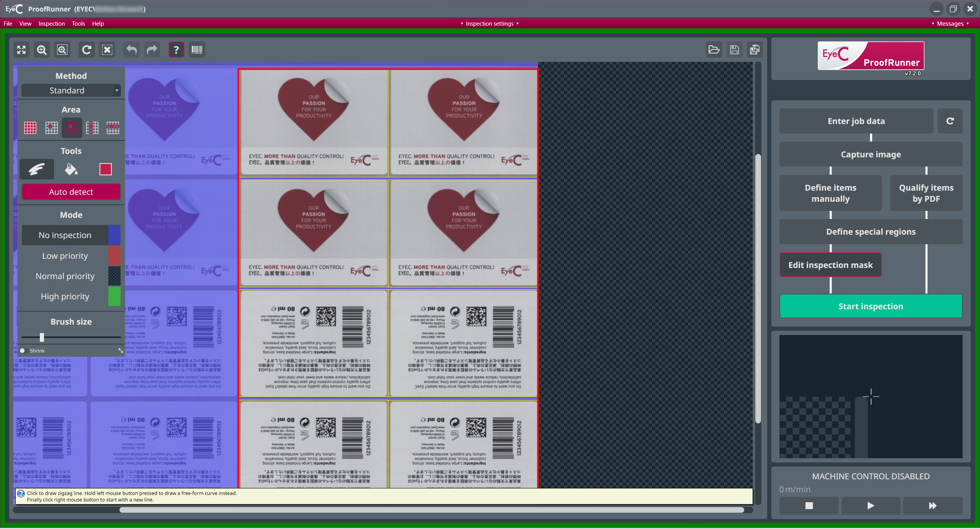Select the whole-grid area icon
This screenshot has height=529, width=980.
(30, 127)
